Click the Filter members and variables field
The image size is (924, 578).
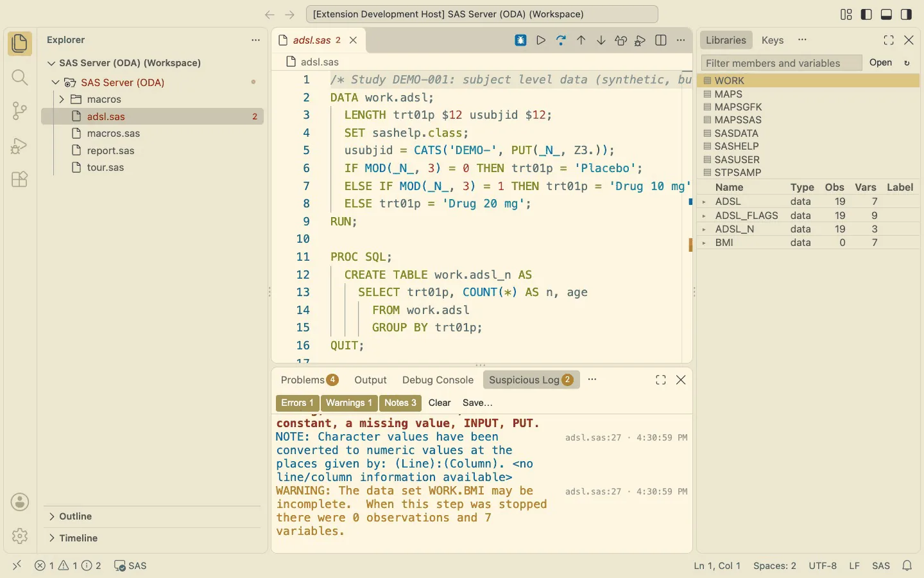(x=782, y=63)
